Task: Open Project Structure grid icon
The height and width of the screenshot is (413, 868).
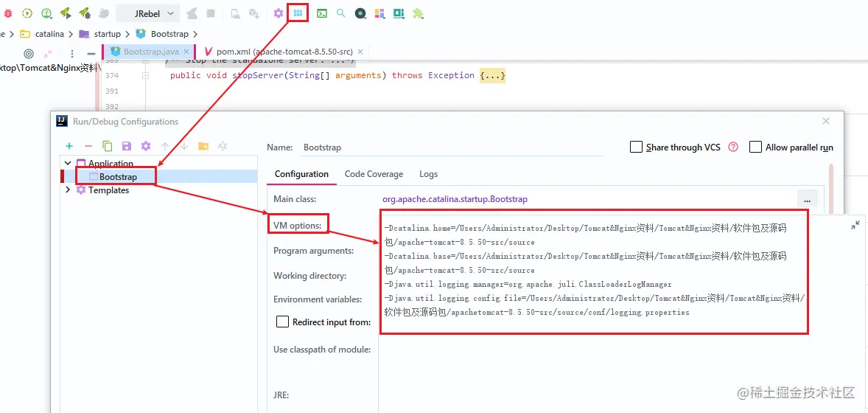Action: tap(298, 13)
